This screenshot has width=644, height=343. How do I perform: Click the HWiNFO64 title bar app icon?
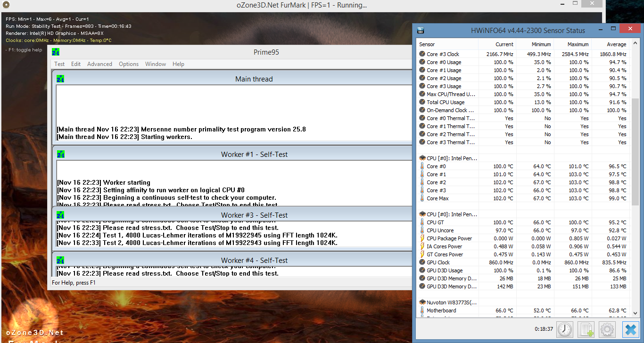coord(421,31)
